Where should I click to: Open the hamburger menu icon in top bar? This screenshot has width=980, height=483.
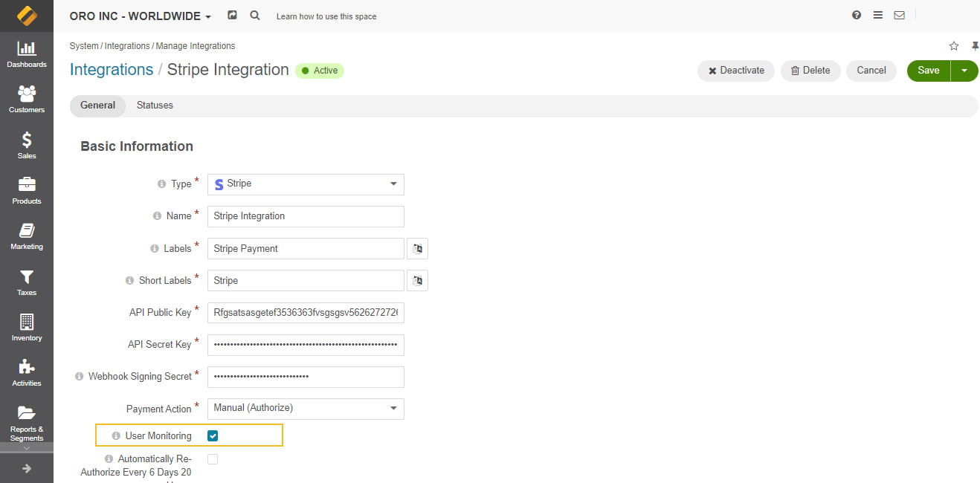click(878, 15)
